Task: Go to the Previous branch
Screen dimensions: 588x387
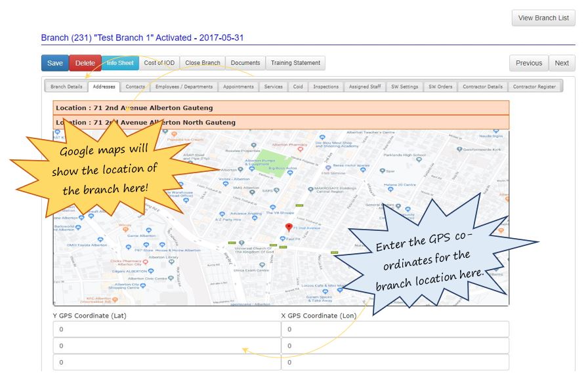Action: click(529, 63)
